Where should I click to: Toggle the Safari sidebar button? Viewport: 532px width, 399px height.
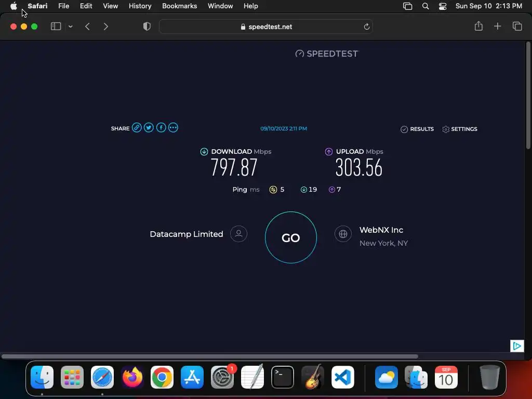coord(56,26)
